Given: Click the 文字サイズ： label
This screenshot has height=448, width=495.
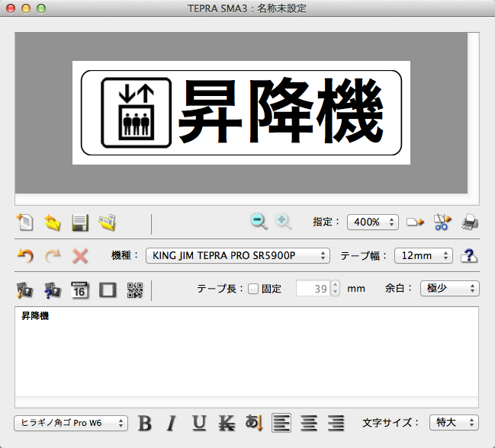Looking at the screenshot, I should tap(391, 423).
